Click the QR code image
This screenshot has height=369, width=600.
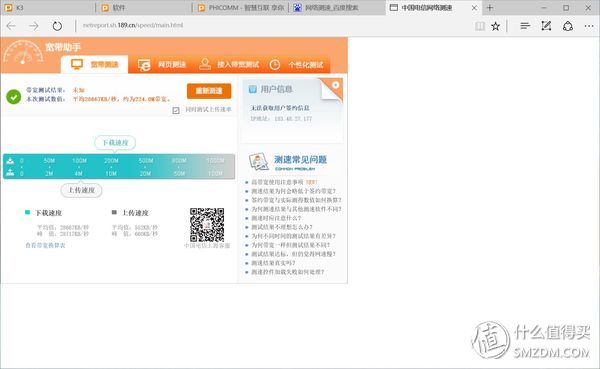click(207, 225)
